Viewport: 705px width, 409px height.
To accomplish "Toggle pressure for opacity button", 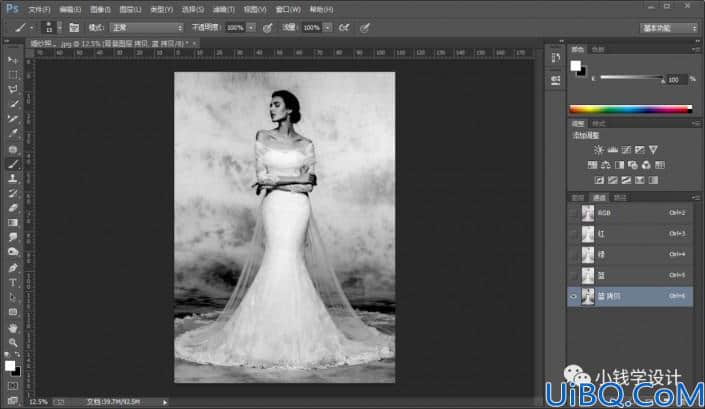I will pos(268,28).
